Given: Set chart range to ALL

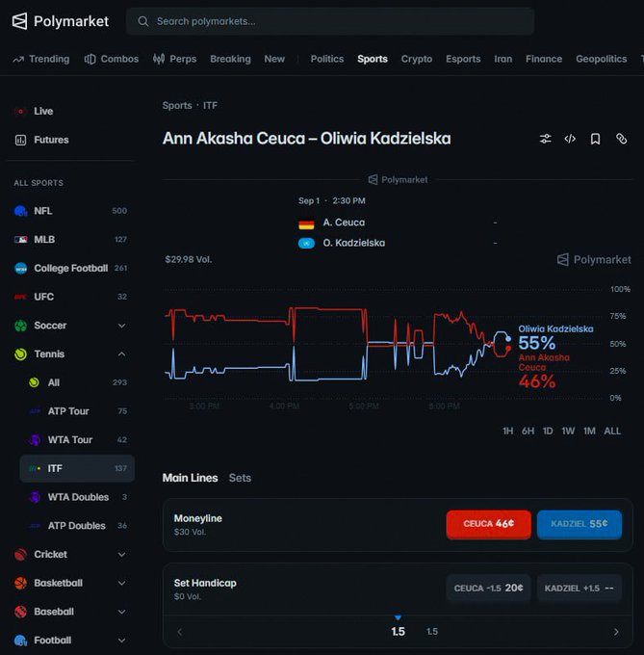Looking at the screenshot, I should click(612, 432).
